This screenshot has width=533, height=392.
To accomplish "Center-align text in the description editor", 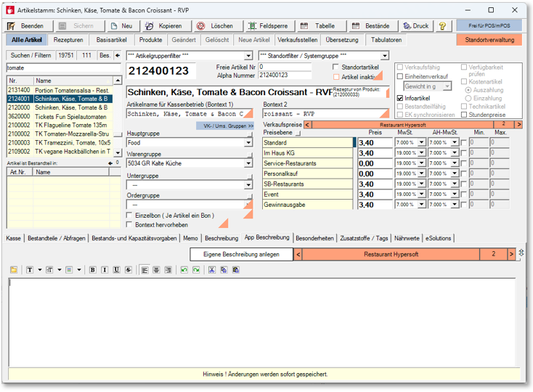I will (156, 270).
